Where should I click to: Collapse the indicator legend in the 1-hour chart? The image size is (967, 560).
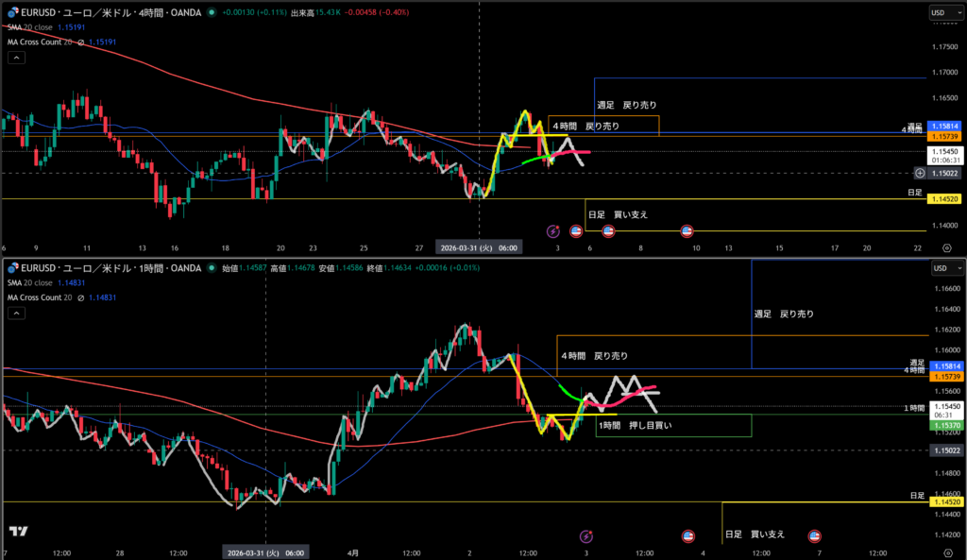click(17, 312)
